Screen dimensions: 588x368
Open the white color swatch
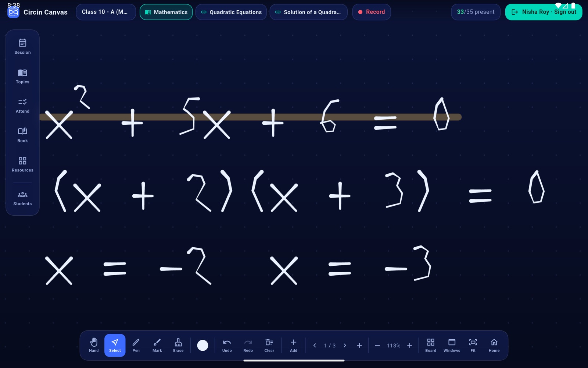pyautogui.click(x=202, y=345)
